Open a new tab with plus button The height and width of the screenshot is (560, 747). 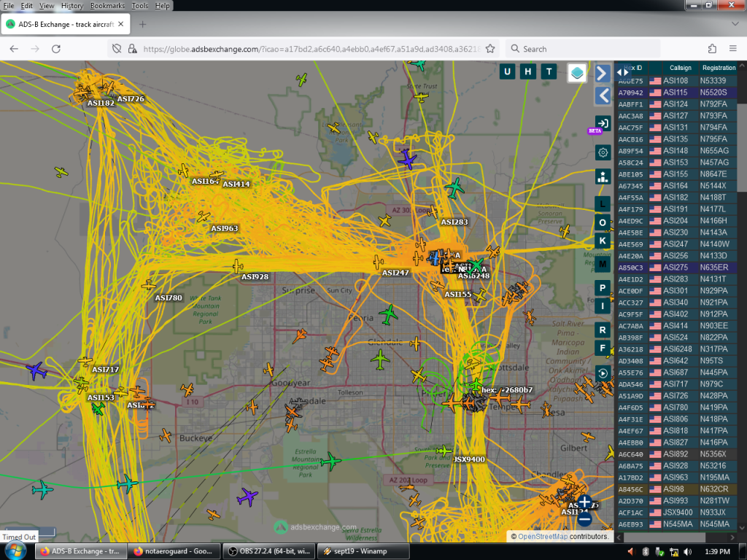(x=142, y=24)
